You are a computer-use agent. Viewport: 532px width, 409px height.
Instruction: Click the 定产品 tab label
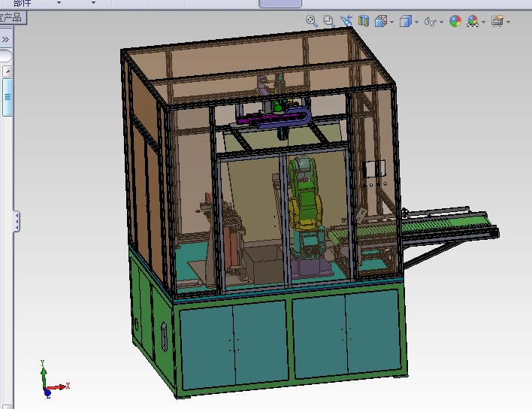(x=11, y=17)
